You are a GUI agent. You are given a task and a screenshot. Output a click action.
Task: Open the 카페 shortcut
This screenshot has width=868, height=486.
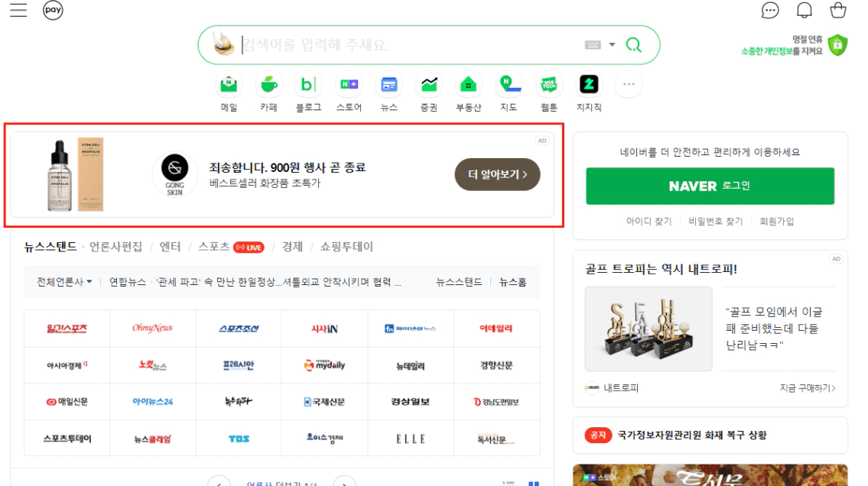pyautogui.click(x=268, y=92)
